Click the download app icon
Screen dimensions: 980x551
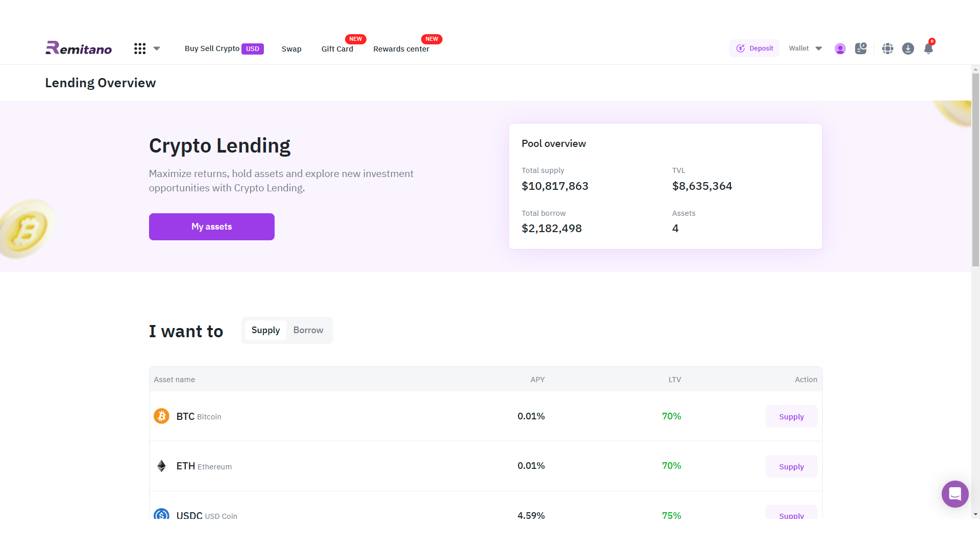coord(908,48)
